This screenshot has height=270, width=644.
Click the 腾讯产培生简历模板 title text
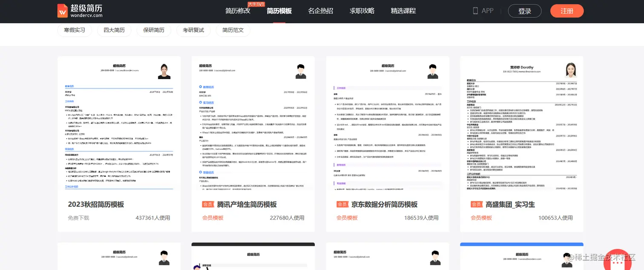[247, 205]
